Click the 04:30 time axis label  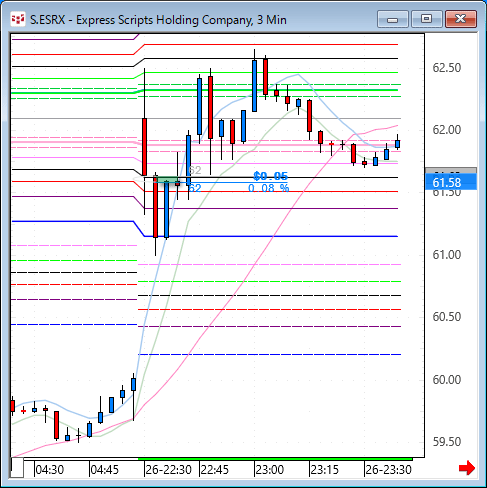pyautogui.click(x=50, y=470)
